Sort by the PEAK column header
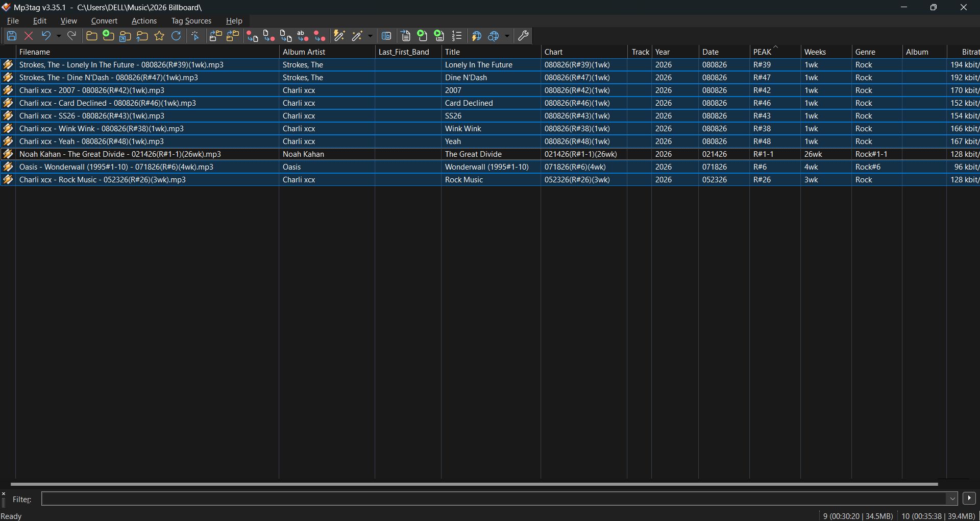 pyautogui.click(x=775, y=52)
